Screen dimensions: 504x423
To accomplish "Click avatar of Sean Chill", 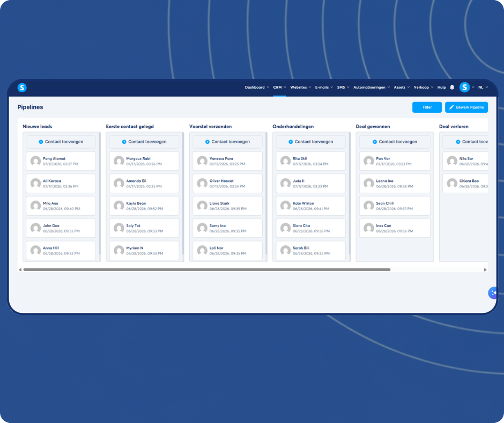I will (x=369, y=206).
